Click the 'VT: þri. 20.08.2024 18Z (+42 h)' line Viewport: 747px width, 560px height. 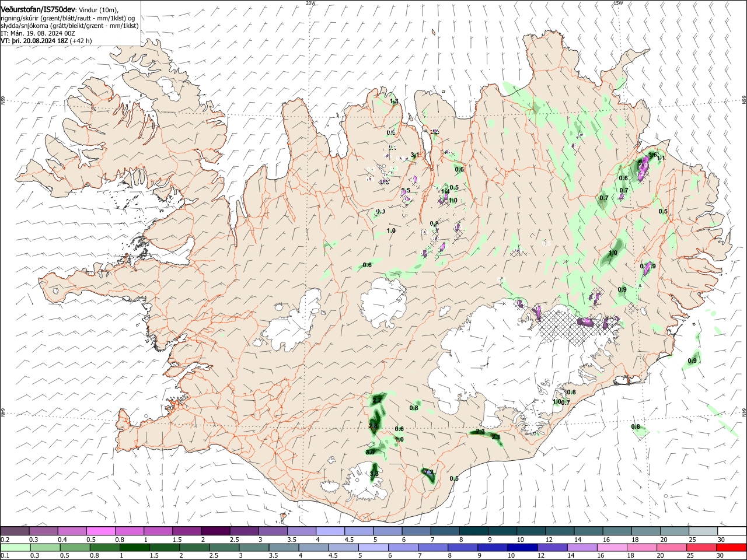46,41
